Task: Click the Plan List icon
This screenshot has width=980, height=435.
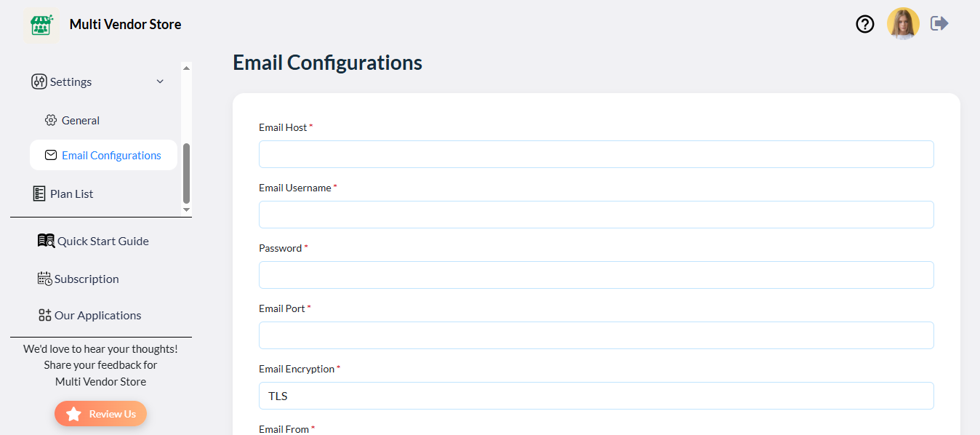Action: pos(39,193)
